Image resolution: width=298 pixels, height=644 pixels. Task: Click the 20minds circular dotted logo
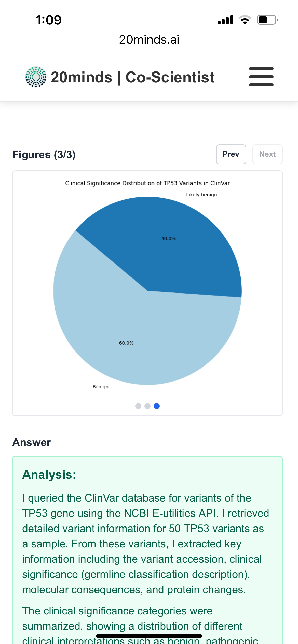(36, 77)
